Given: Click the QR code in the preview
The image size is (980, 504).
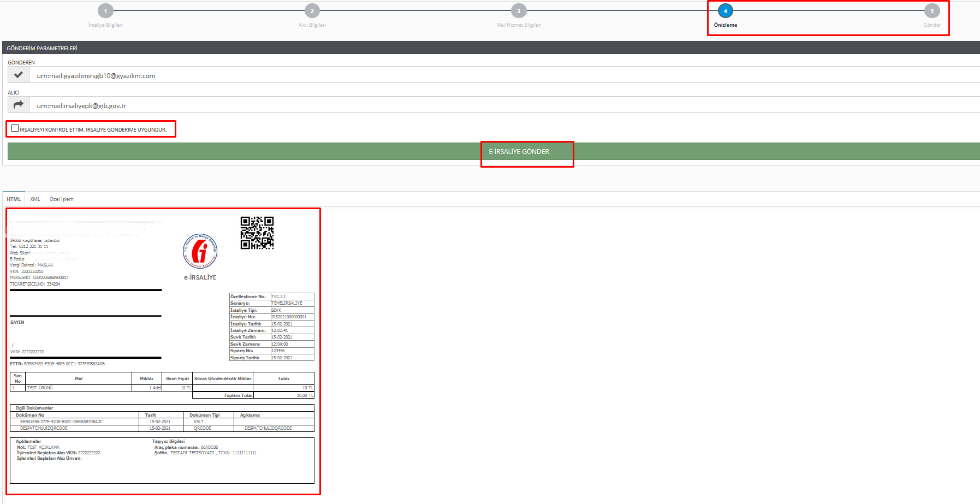Looking at the screenshot, I should coord(257,233).
